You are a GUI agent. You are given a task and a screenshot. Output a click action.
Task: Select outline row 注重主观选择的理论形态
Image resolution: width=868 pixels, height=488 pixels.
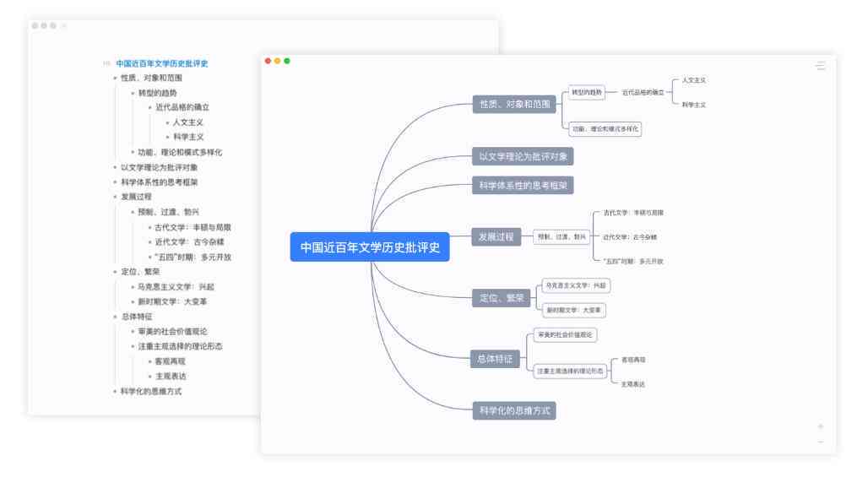coord(180,346)
